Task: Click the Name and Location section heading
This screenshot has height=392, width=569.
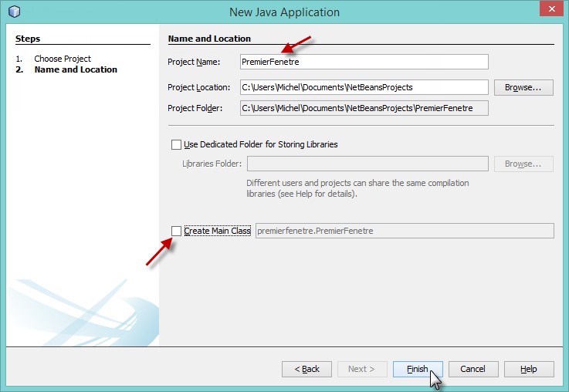Action: coord(209,39)
